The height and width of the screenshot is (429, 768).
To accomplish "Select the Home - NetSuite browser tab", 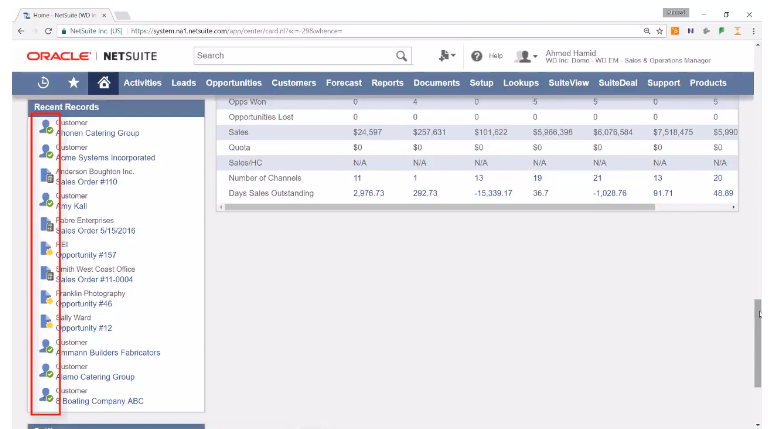I will click(64, 15).
